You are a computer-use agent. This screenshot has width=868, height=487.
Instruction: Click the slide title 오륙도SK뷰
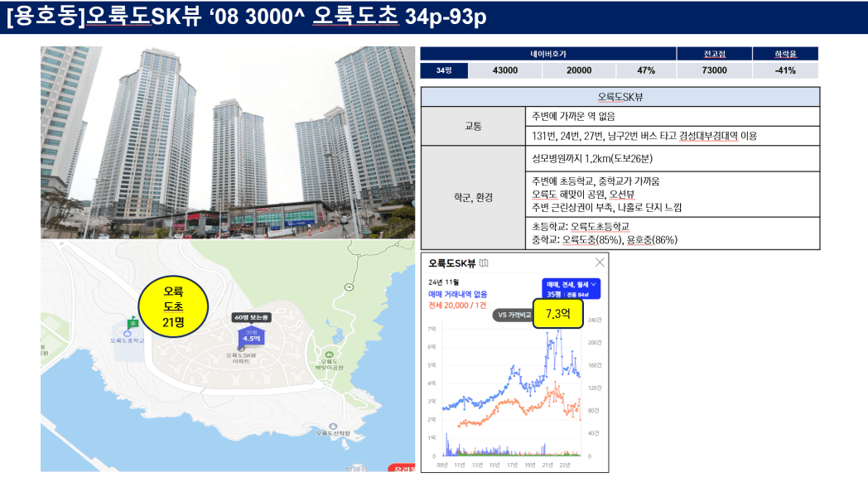coord(143,16)
